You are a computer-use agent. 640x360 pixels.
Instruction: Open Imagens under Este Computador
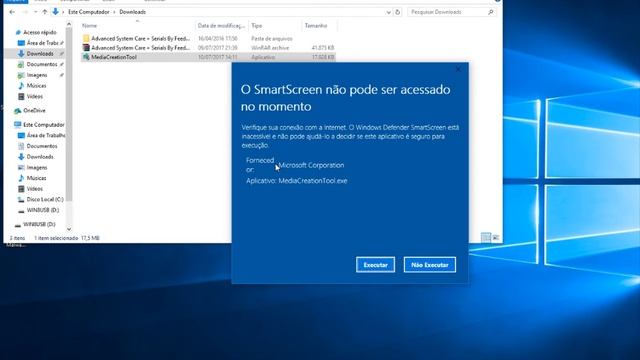point(37,167)
